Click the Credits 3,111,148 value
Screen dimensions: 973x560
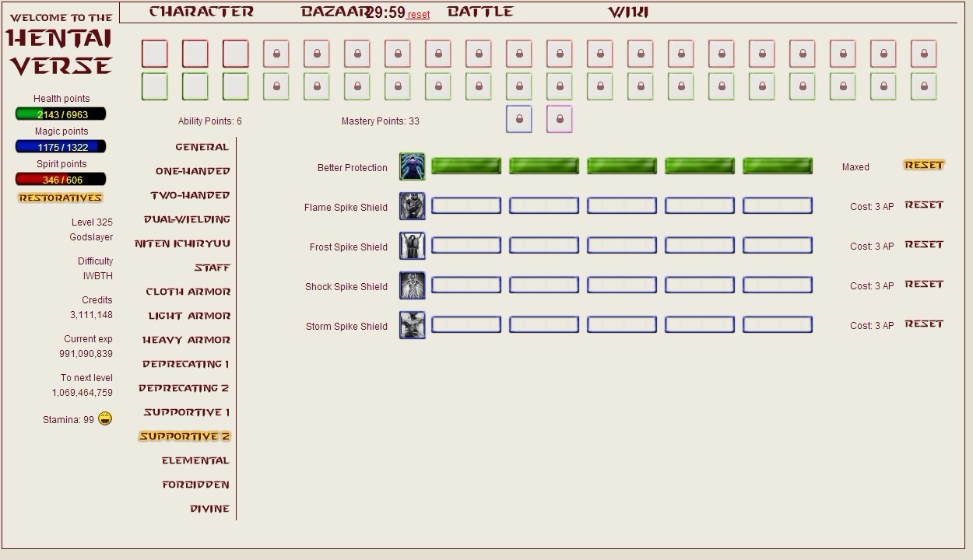pyautogui.click(x=92, y=315)
